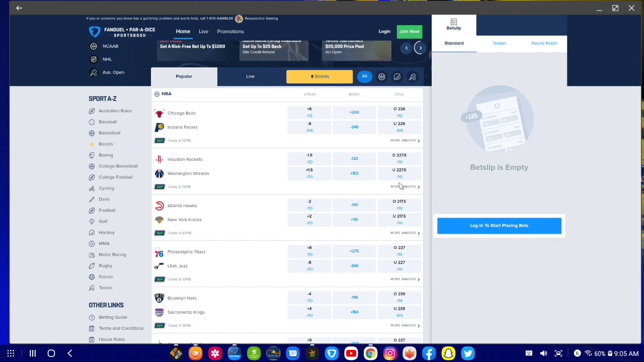Expand More Wagers for 76ers-Jazz
Screen dimensions: 644x362
[405, 279]
